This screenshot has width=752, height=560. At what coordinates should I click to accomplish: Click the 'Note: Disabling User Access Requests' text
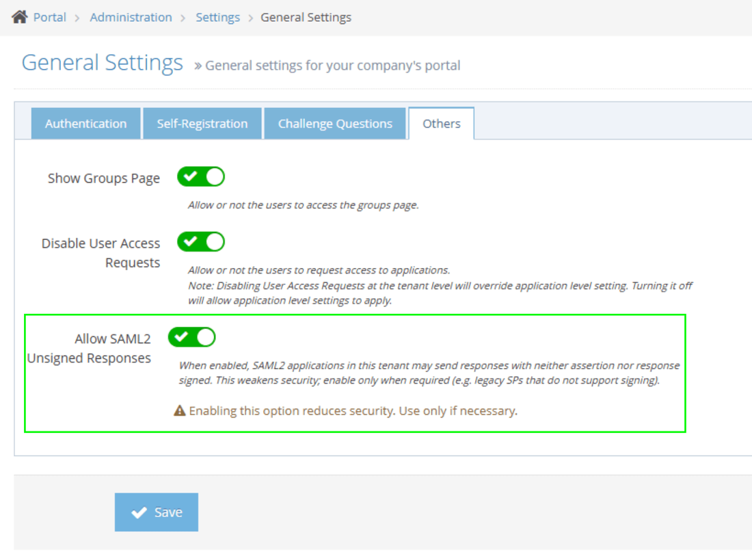[x=440, y=293]
